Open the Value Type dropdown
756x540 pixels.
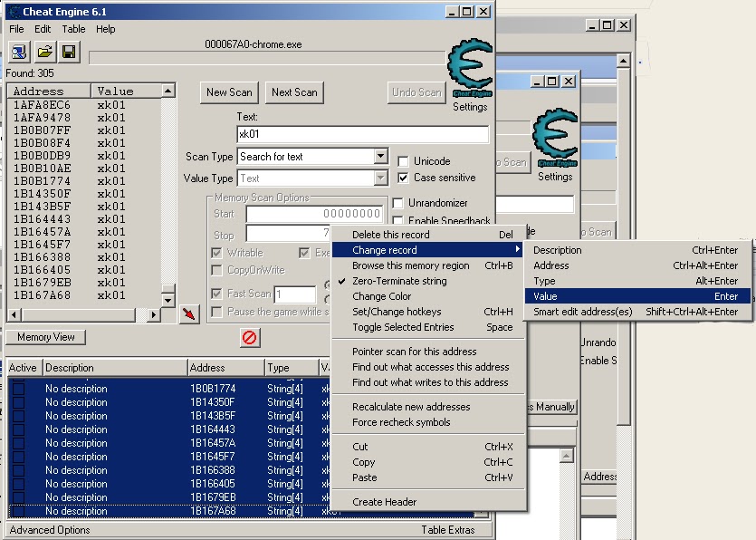[x=380, y=178]
